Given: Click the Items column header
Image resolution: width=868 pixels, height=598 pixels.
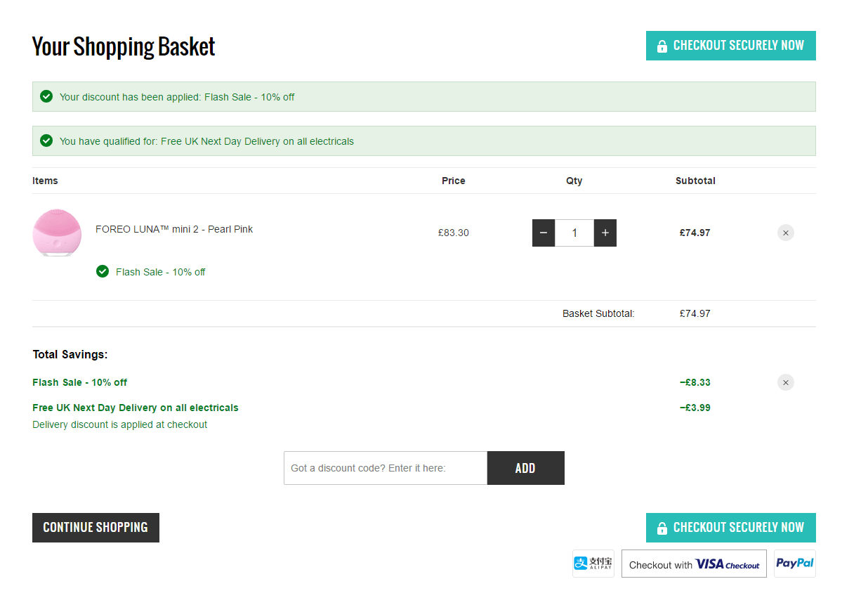Looking at the screenshot, I should tap(45, 181).
